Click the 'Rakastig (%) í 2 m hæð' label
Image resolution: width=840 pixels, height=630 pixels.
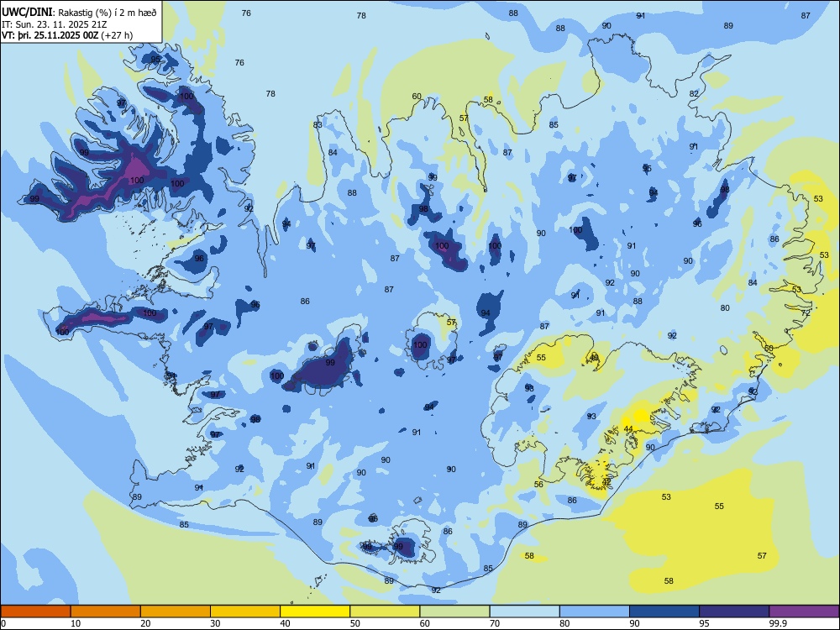tap(108, 13)
